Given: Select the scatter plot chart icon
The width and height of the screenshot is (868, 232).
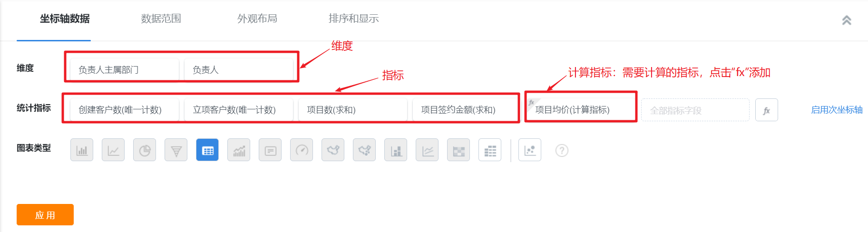Looking at the screenshot, I should pyautogui.click(x=530, y=150).
